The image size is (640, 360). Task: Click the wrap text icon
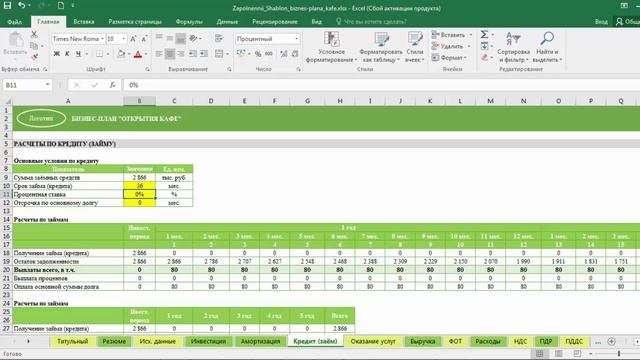click(219, 38)
